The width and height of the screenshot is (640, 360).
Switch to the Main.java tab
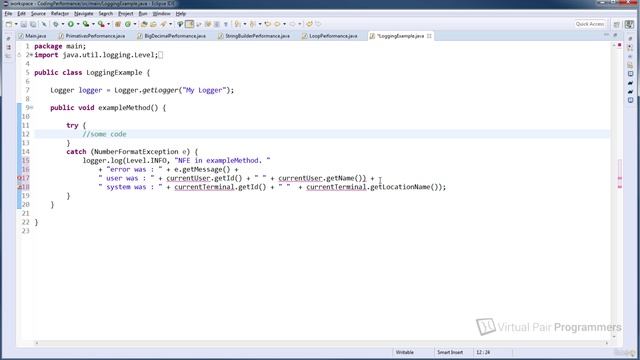33,36
